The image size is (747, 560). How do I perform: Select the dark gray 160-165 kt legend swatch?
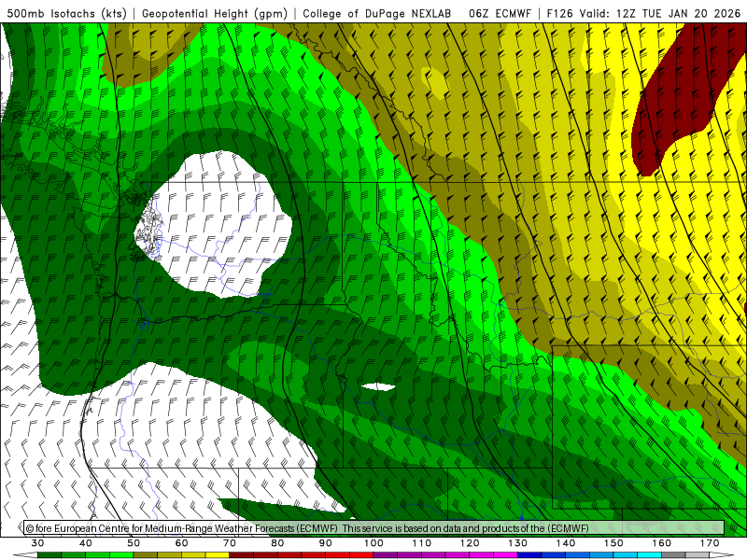[673, 555]
